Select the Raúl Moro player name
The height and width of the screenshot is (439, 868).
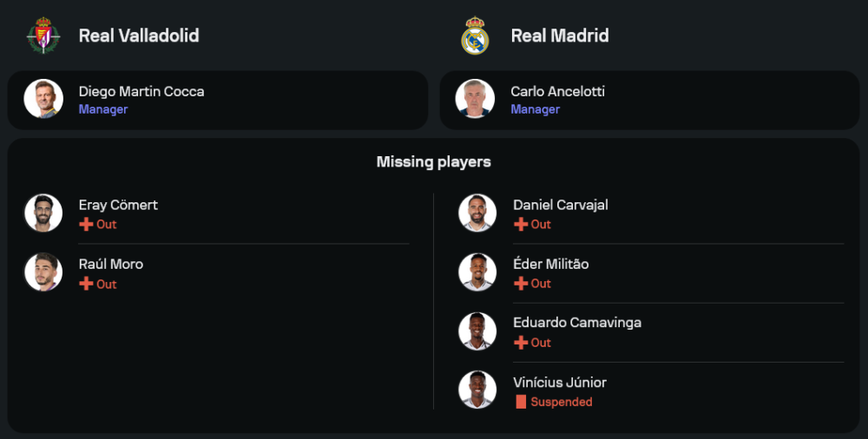pos(111,264)
